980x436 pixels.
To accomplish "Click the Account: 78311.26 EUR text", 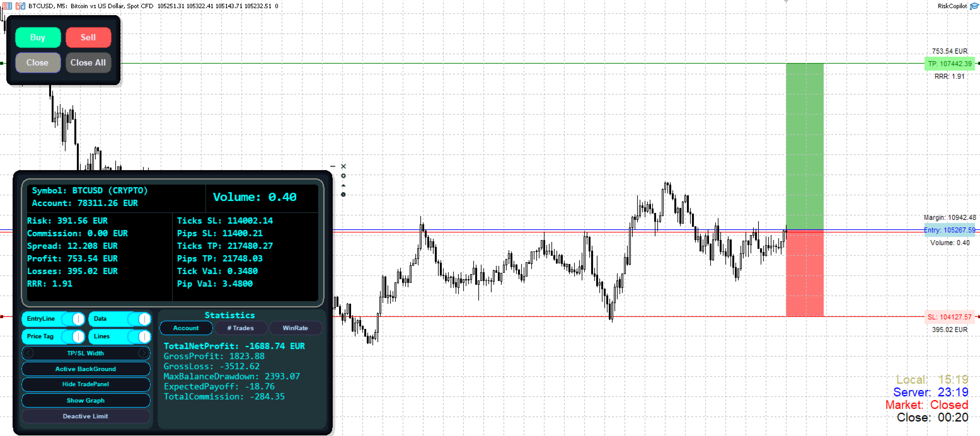I will pos(85,203).
